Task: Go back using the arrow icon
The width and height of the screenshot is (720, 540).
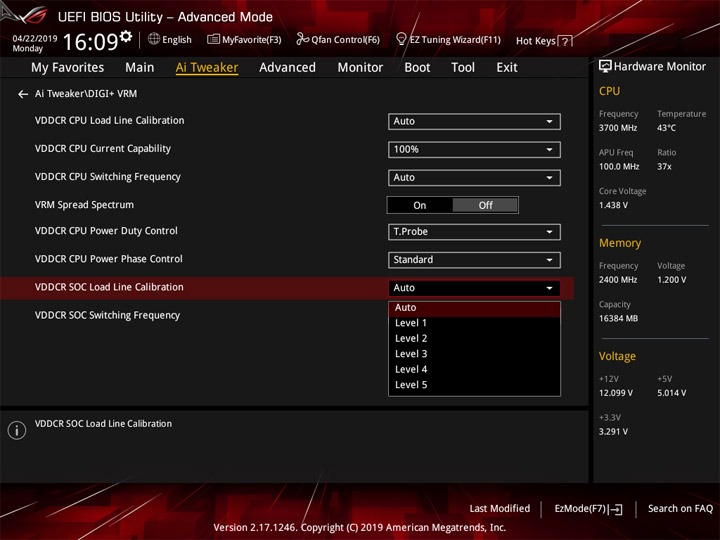Action: click(x=23, y=94)
